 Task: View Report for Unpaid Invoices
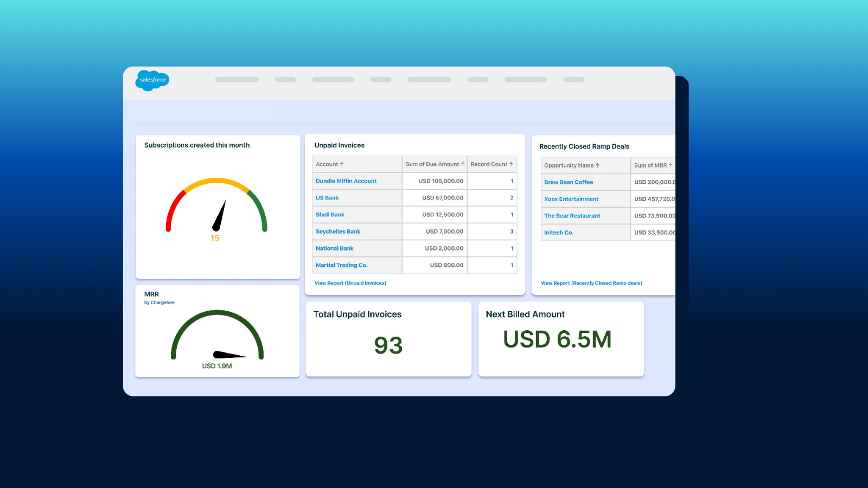[350, 283]
